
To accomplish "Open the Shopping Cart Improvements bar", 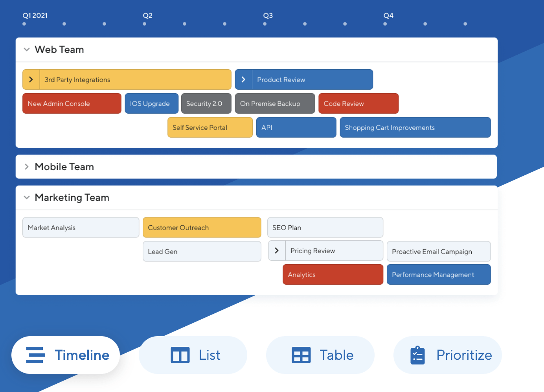I will coord(415,127).
